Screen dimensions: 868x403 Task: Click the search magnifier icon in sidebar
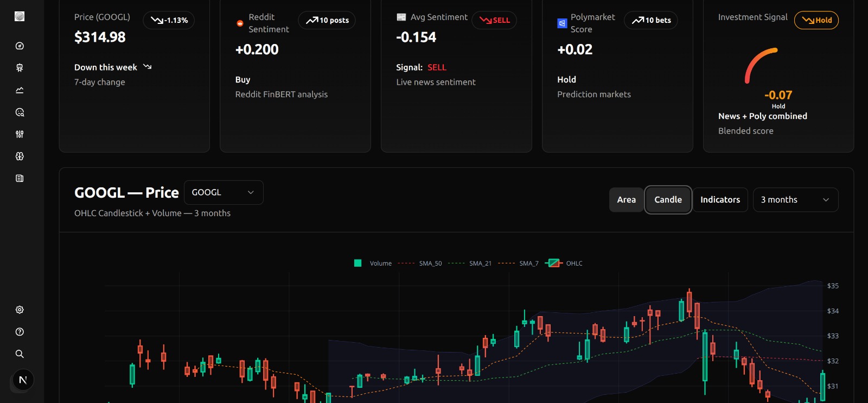tap(20, 354)
